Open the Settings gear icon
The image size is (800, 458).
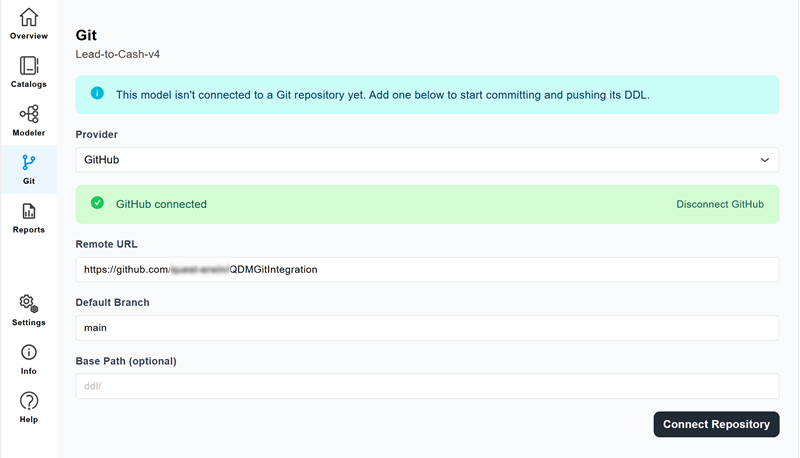29,303
